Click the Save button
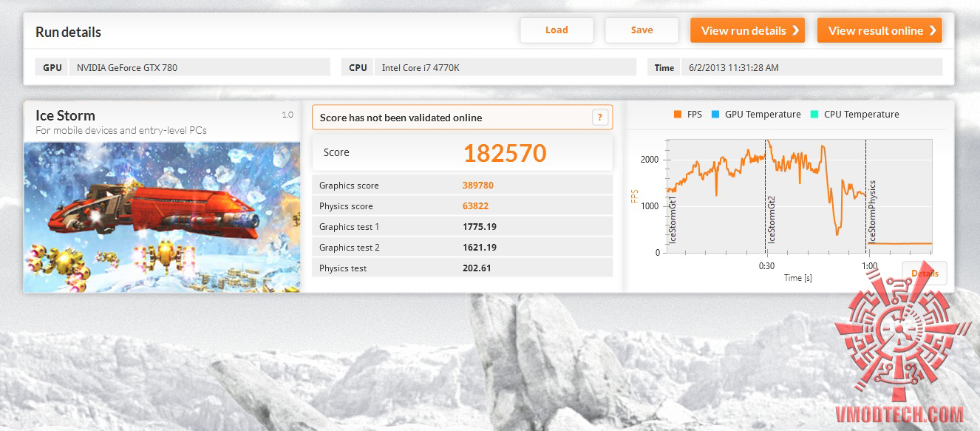 coord(642,30)
